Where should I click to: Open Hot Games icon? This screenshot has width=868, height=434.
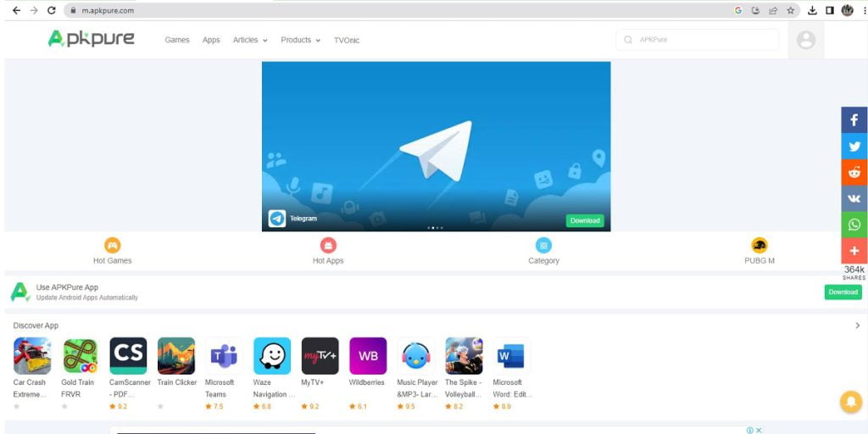[x=113, y=245]
